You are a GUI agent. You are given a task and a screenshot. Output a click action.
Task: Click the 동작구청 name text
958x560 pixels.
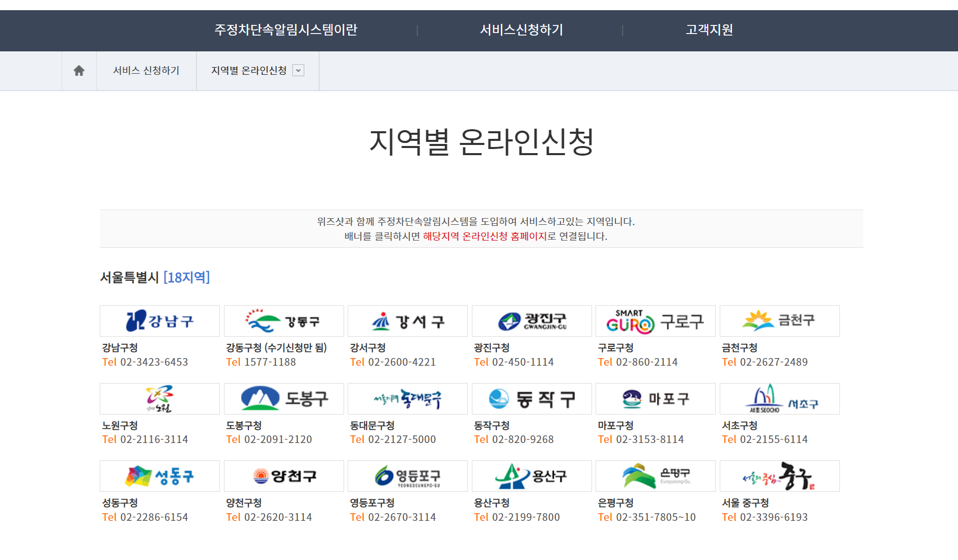pyautogui.click(x=492, y=426)
